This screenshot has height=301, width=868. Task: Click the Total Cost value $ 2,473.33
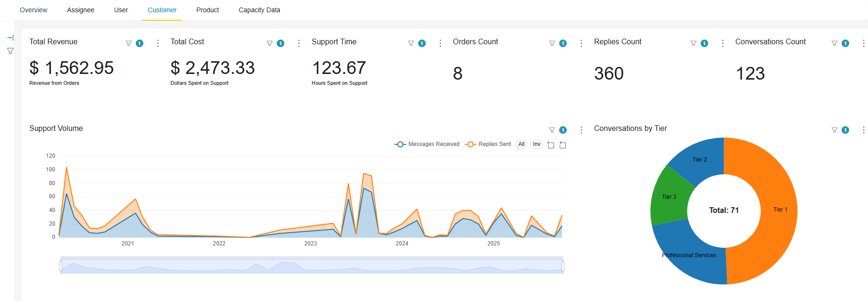(x=213, y=68)
